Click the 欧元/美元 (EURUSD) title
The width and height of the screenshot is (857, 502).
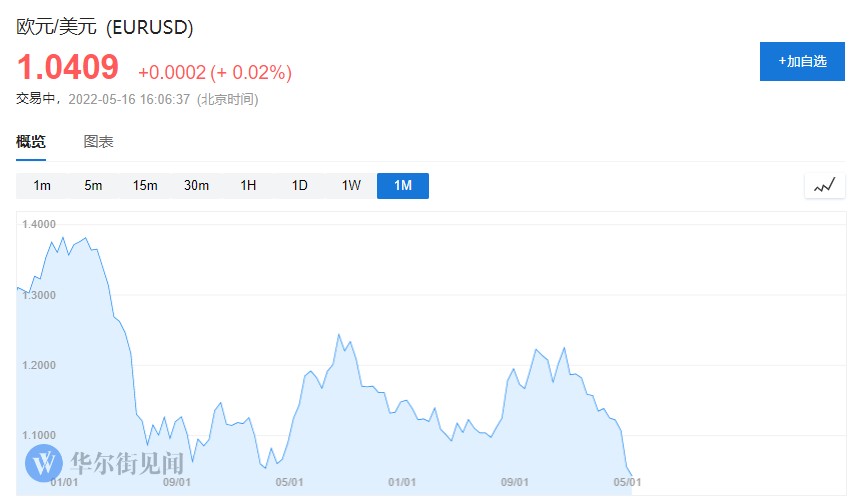tap(105, 27)
